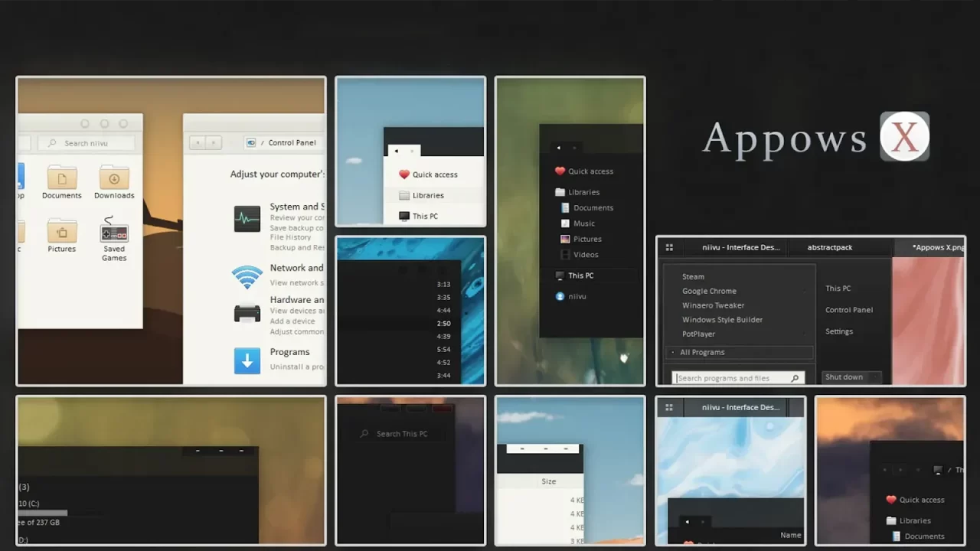This screenshot has width=980, height=551.
Task: Open Documents in the bottom-right dark pane
Action: [x=918, y=536]
